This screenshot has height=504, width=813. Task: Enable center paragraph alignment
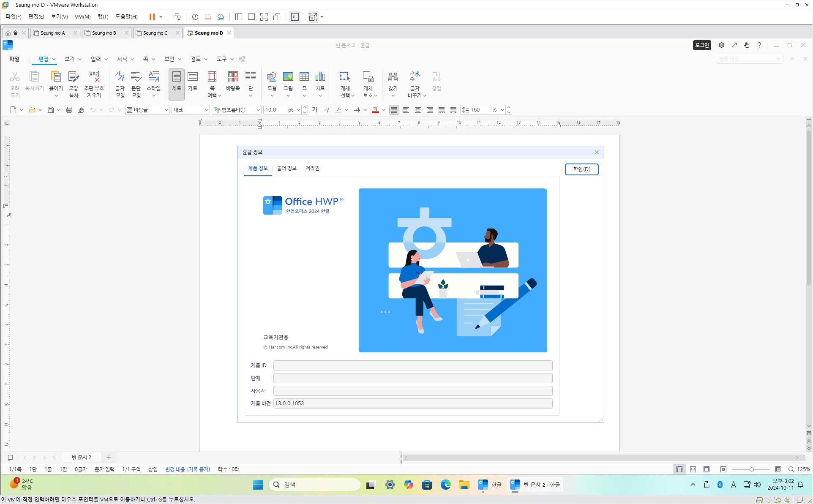[x=418, y=110]
